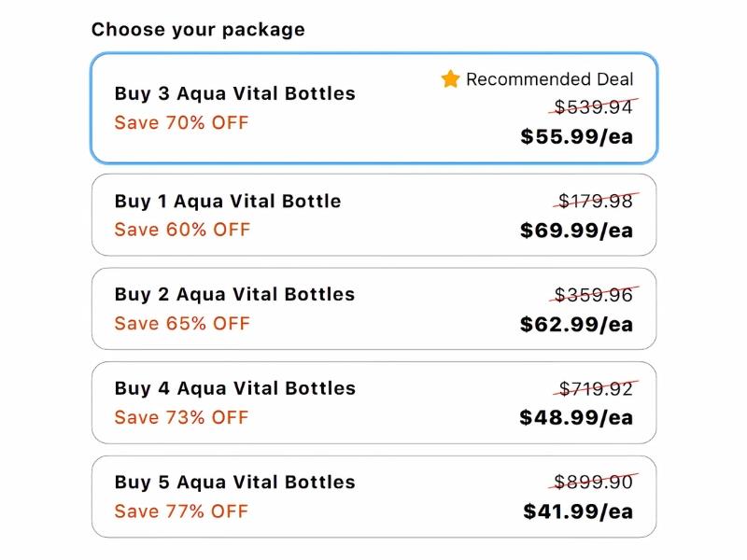Click the $69.99/ea price
This screenshot has width=747, height=560.
[x=576, y=231]
